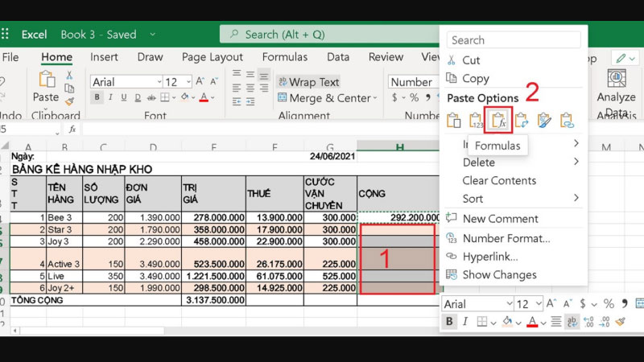Apply red font color in mini toolbar

[532, 321]
